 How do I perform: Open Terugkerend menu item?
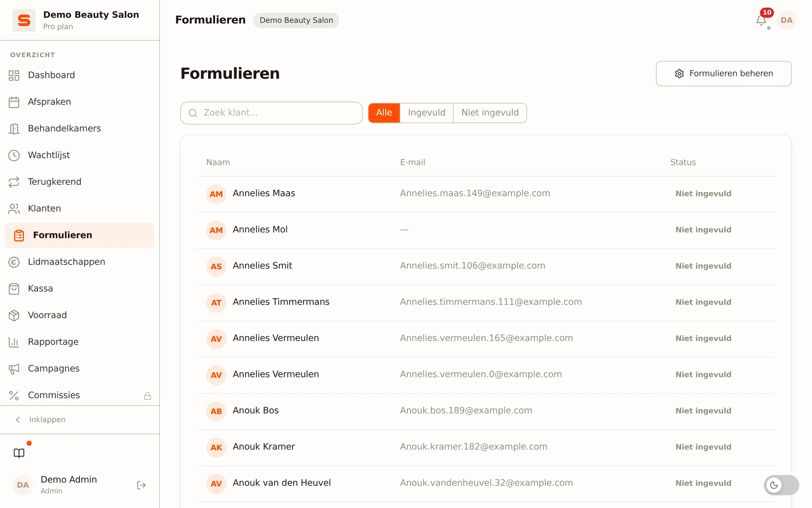click(80, 182)
